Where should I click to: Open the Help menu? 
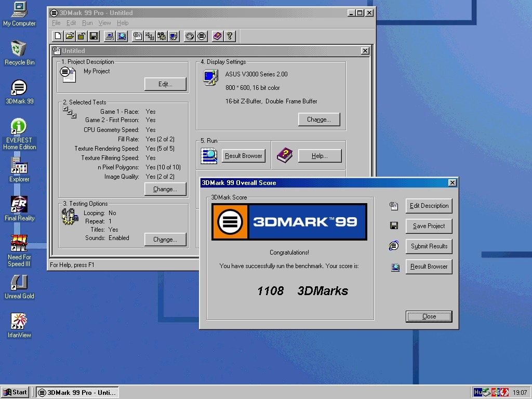coord(123,23)
